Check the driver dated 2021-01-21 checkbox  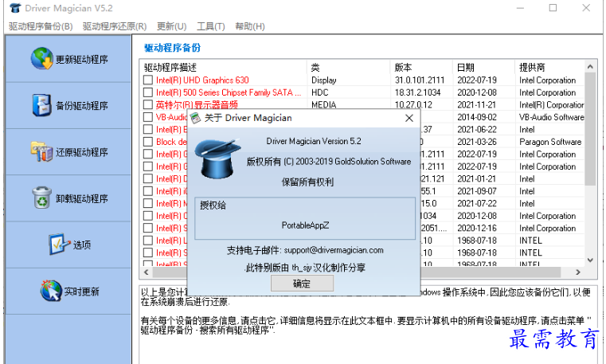[x=148, y=179]
